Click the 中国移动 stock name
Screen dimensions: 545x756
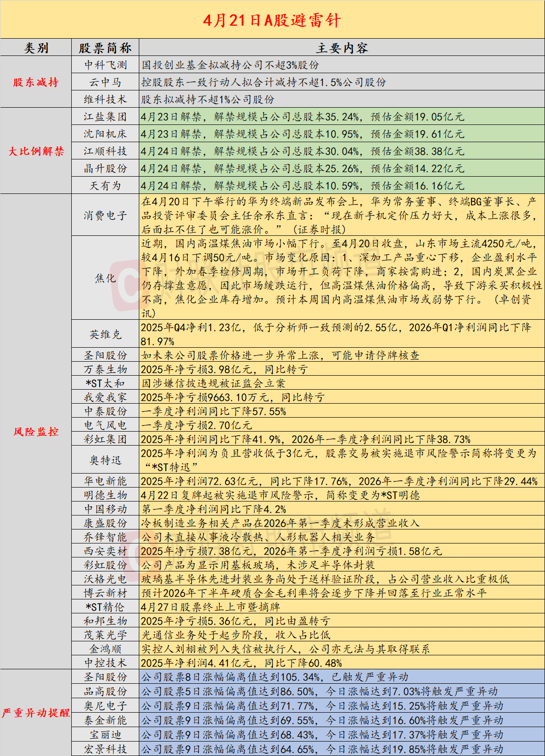pos(105,509)
